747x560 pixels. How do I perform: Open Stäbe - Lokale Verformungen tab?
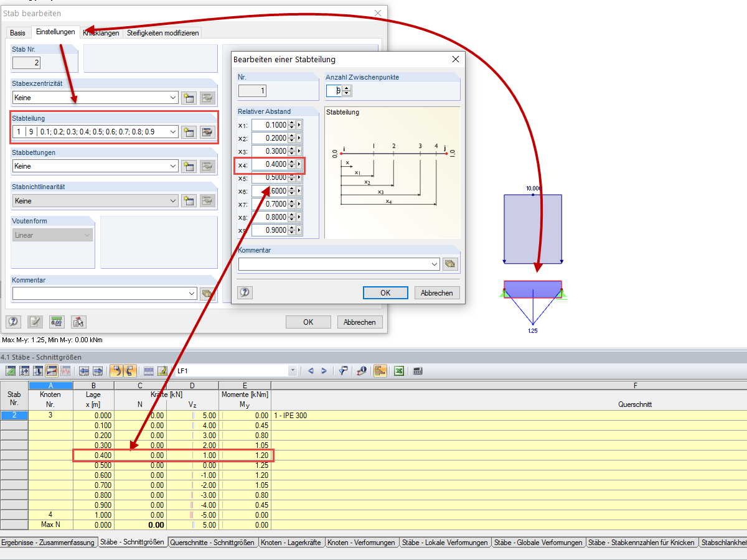[444, 543]
